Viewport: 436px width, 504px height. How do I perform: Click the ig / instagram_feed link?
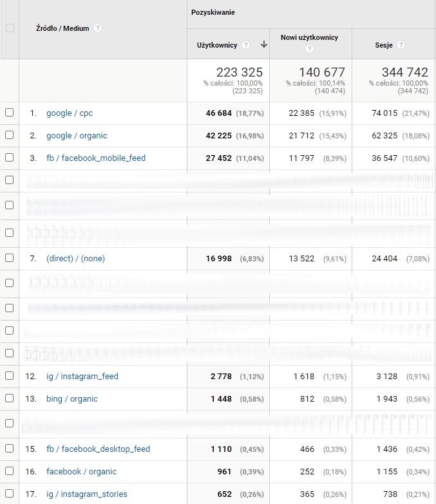82,377
